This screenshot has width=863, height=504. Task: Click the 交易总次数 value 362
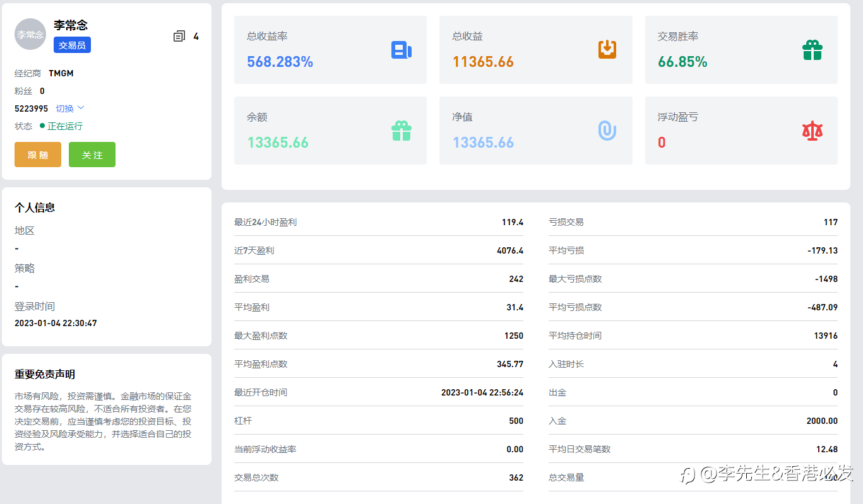516,478
